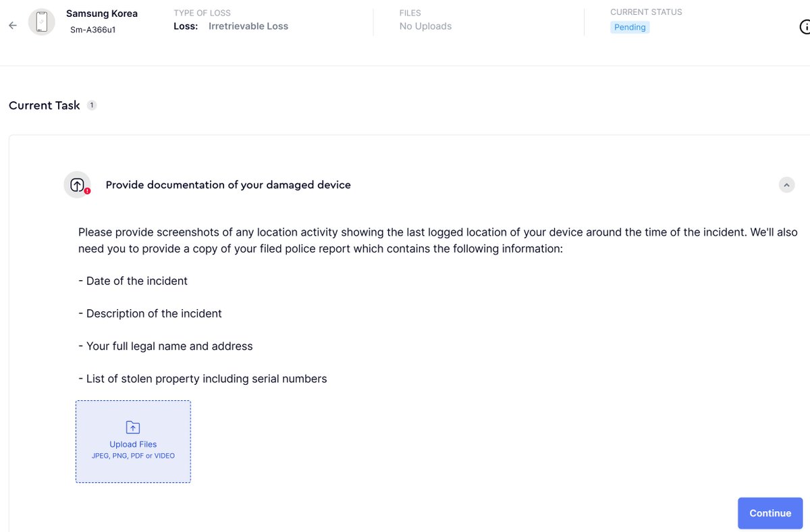Viewport: 810px width, 532px height.
Task: Click the phone device avatar icon
Action: point(42,22)
